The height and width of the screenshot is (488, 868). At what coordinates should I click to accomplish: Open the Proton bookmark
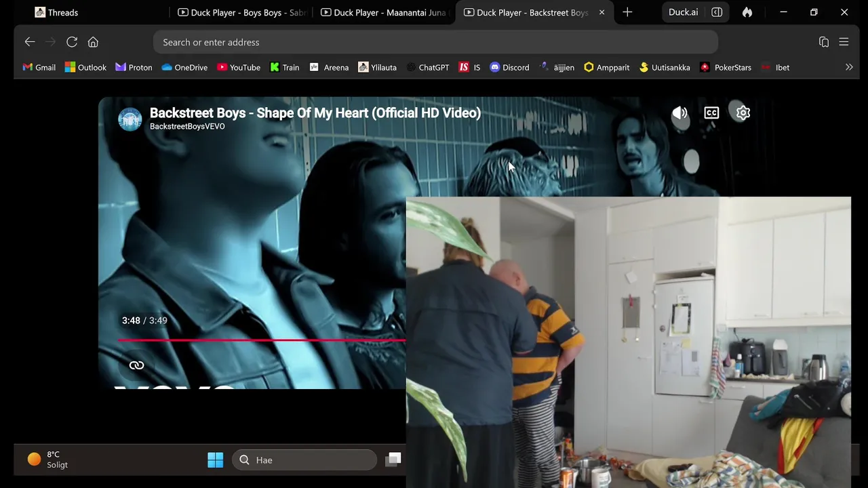point(134,67)
